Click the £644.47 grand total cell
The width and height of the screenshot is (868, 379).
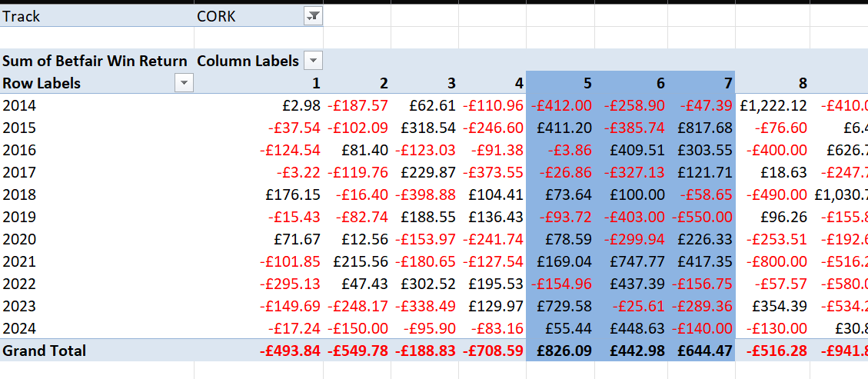pos(701,351)
